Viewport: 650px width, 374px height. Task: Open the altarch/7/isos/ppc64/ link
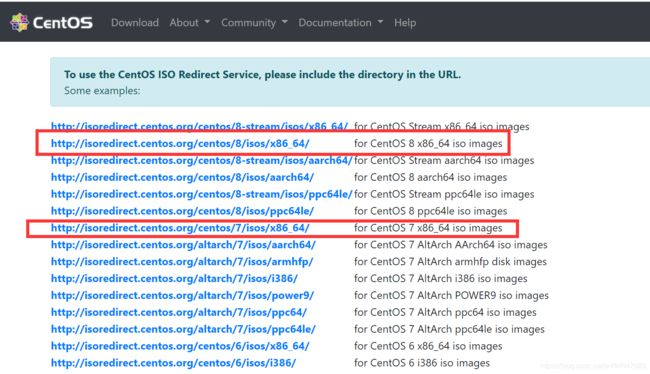pos(179,312)
